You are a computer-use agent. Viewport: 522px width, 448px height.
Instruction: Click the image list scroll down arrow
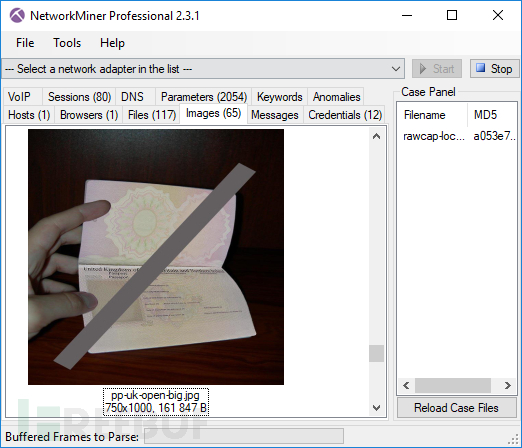tap(376, 407)
